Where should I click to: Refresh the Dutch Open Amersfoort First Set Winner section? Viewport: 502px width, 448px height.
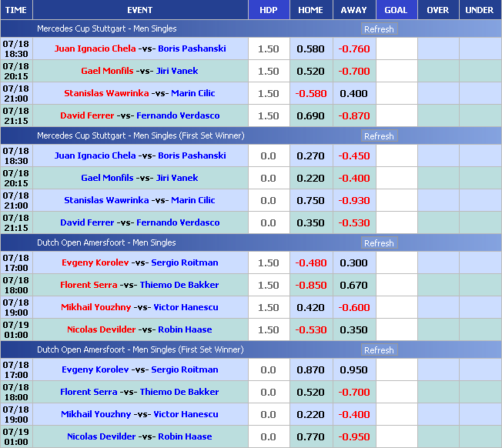[378, 350]
